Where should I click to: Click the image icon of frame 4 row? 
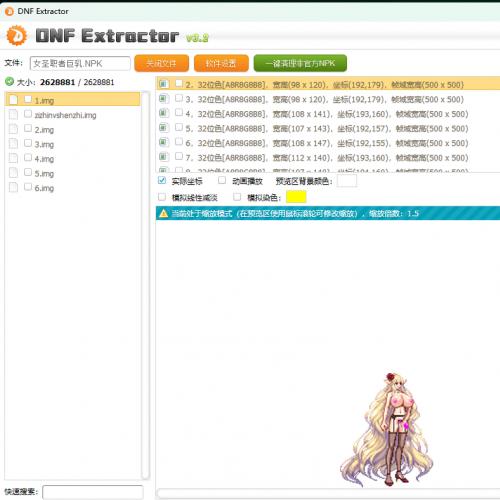[x=163, y=113]
